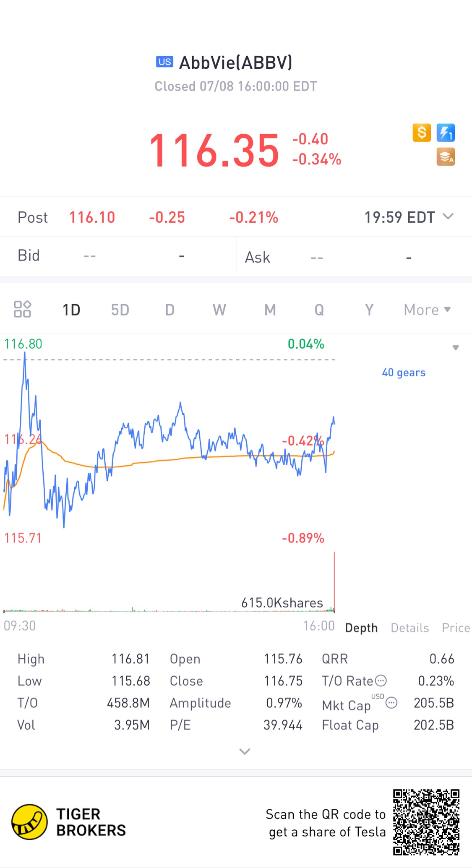Viewport: 472px width, 868px height.
Task: Open the Details tab
Action: point(409,628)
